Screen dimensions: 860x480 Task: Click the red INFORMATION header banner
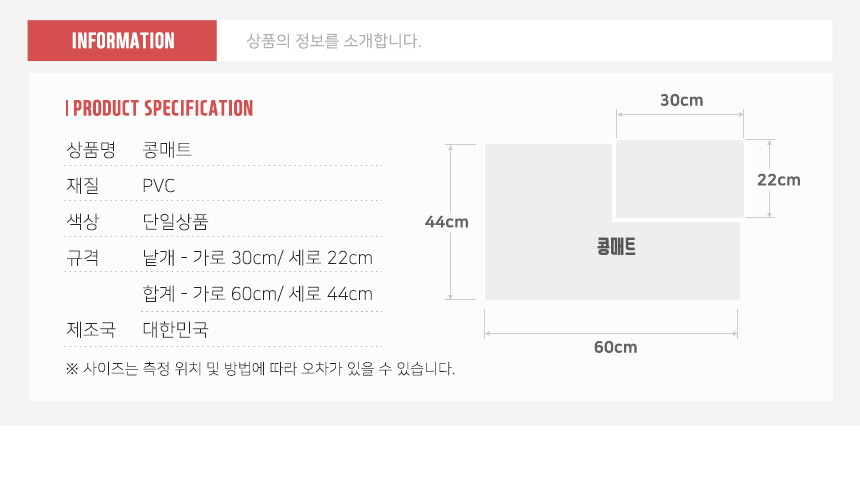point(122,41)
